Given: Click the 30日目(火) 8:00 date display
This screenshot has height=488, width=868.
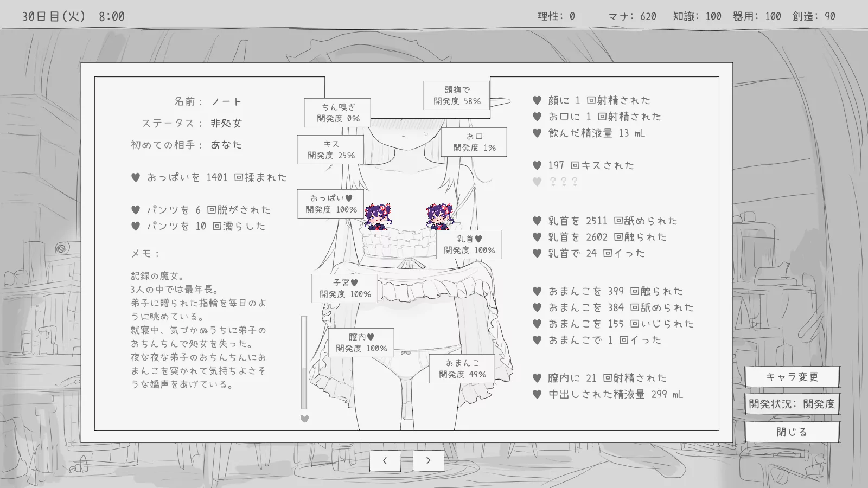Looking at the screenshot, I should pyautogui.click(x=73, y=16).
